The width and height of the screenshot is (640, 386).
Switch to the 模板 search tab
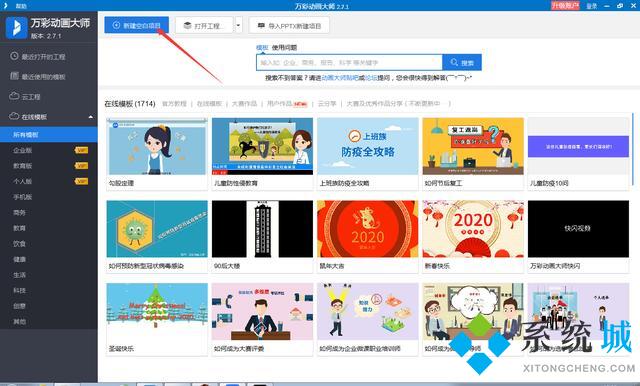point(262,48)
